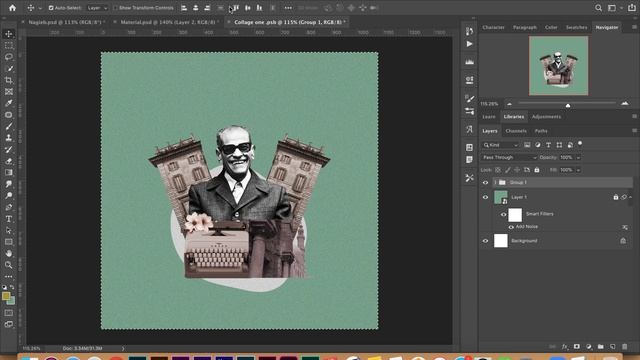Select the Move tool in the toolbar
The height and width of the screenshot is (360, 640).
9,34
